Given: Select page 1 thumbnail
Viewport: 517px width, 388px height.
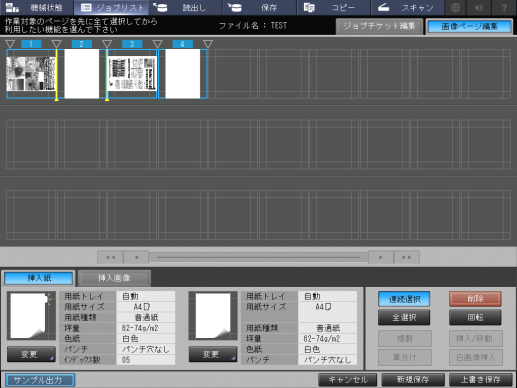Looking at the screenshot, I should coord(31,74).
